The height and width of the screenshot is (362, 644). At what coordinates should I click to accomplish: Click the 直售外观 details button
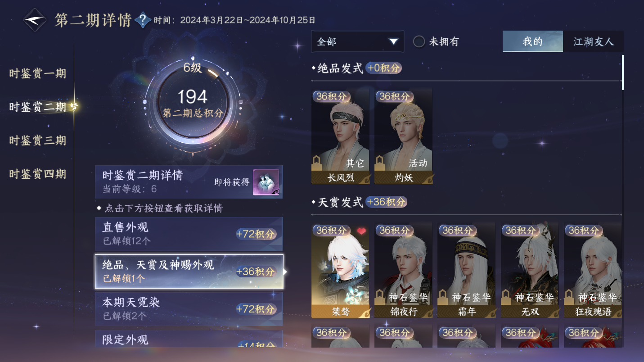tap(189, 234)
